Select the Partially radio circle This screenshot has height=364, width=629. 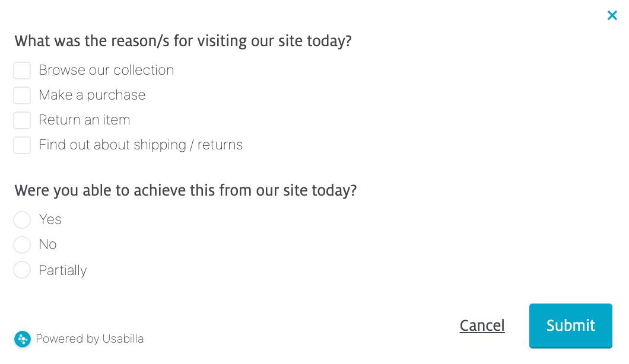click(22, 270)
